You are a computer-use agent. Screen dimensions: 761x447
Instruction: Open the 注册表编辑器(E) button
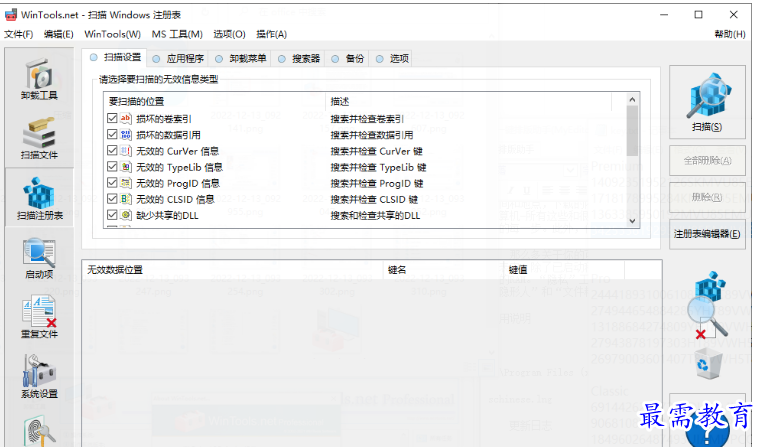pos(707,234)
